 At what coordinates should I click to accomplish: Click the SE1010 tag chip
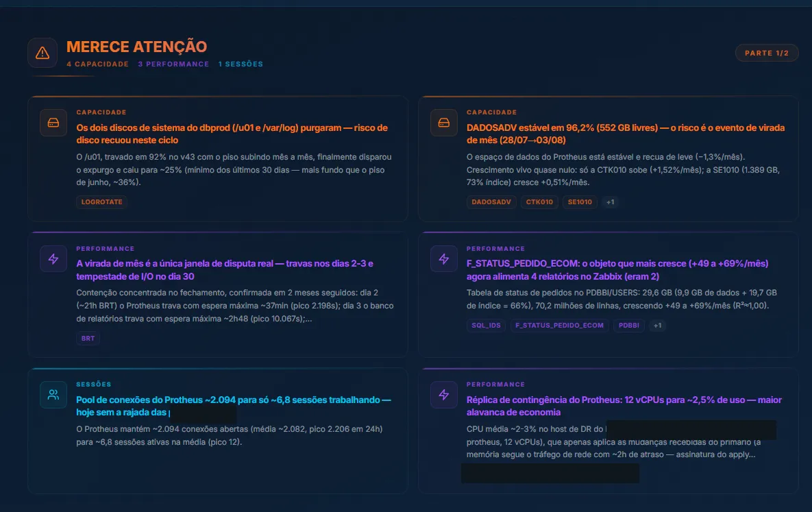(x=580, y=202)
